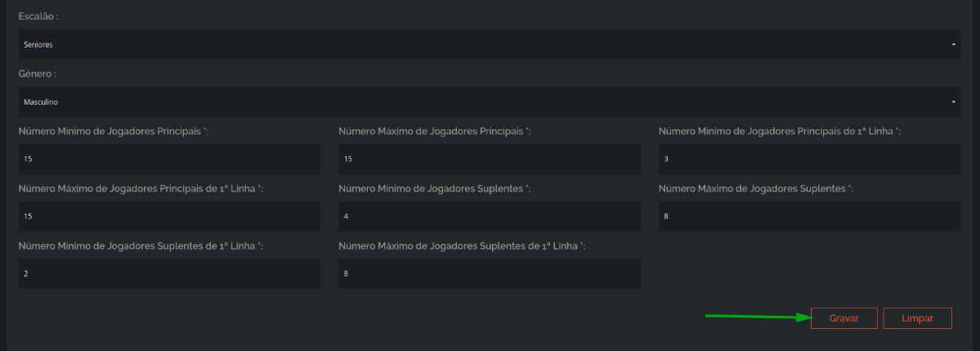The width and height of the screenshot is (980, 351).
Task: Click the caret arrow of Género select
Action: click(954, 101)
